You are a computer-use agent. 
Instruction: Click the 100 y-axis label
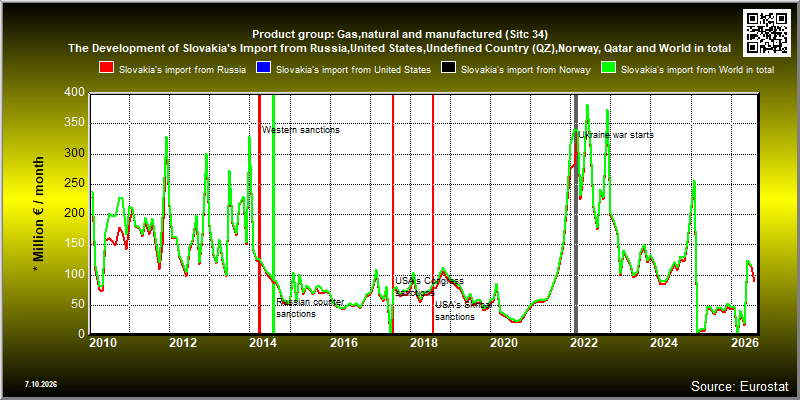click(x=75, y=274)
